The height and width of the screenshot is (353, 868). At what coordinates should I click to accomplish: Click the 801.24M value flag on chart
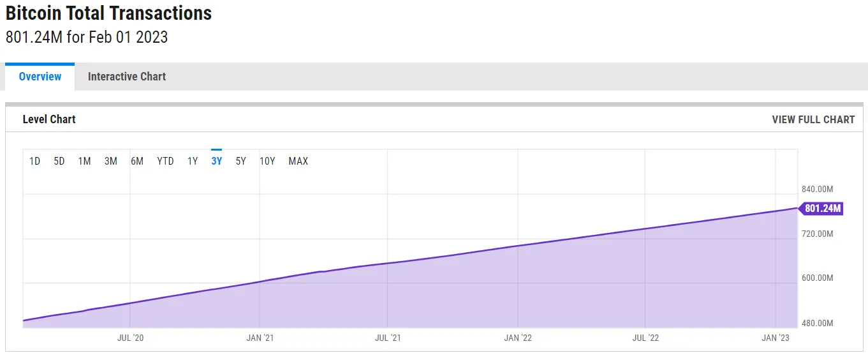coord(821,208)
